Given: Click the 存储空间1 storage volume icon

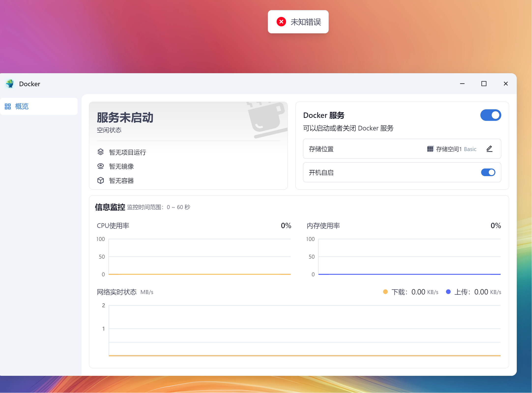Looking at the screenshot, I should 430,149.
